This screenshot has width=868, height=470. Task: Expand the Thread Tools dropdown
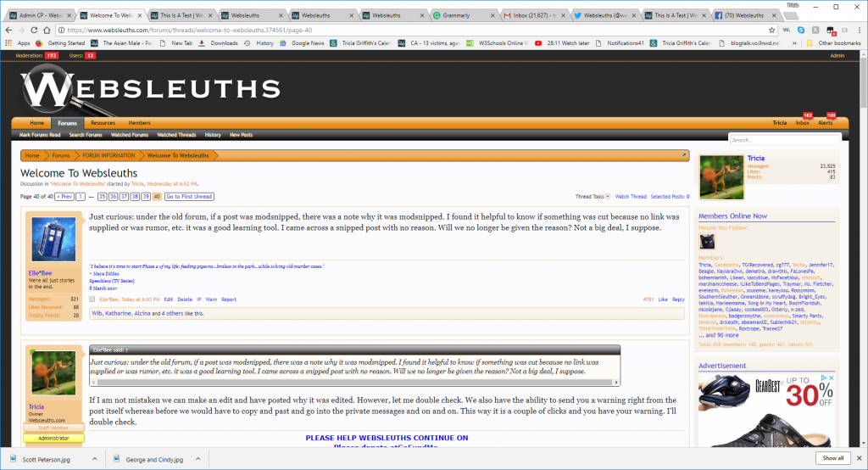592,196
